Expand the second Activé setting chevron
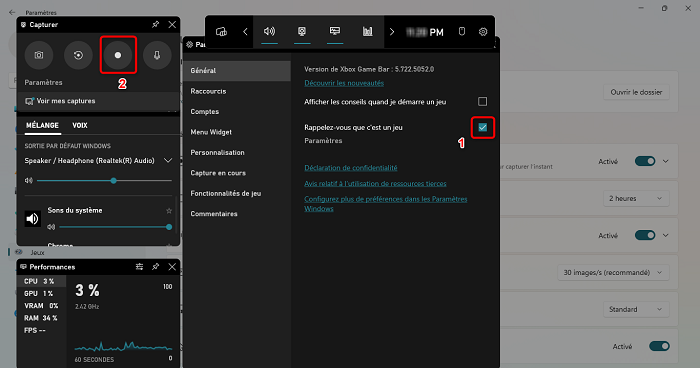Screen dimensions: 700x368 (x=666, y=235)
